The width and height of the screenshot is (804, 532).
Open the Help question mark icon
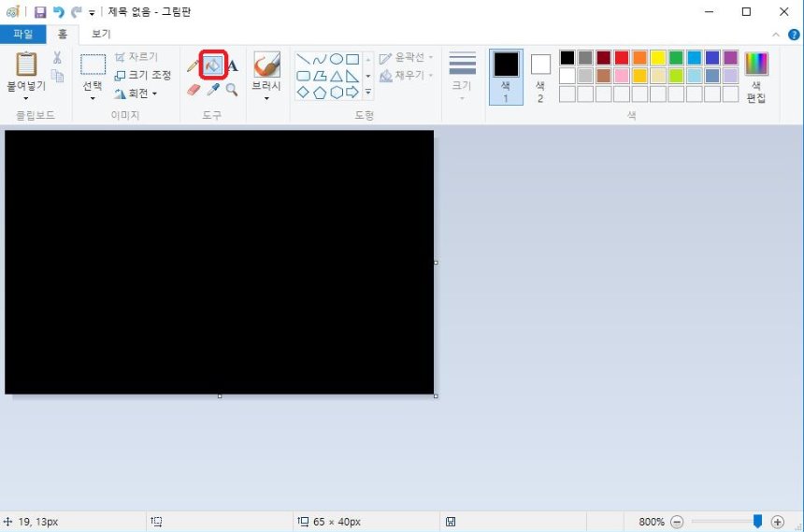794,35
